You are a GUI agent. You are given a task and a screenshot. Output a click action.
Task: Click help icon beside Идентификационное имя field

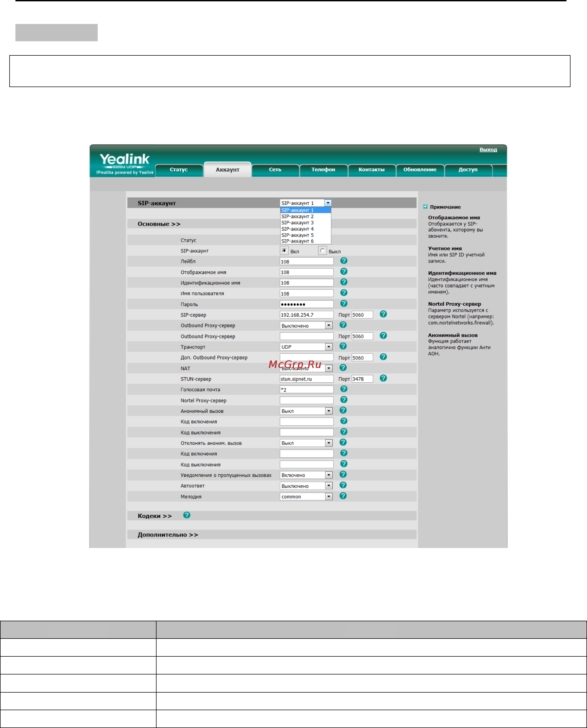(x=343, y=282)
